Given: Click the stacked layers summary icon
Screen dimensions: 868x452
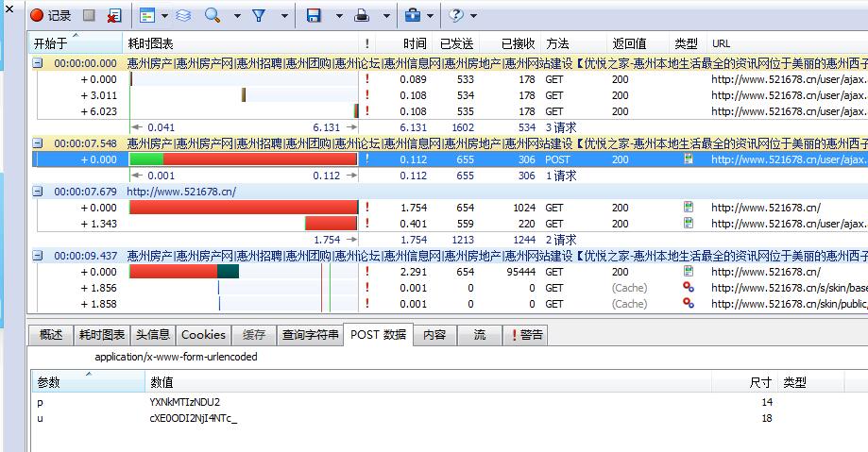Looking at the screenshot, I should (184, 15).
